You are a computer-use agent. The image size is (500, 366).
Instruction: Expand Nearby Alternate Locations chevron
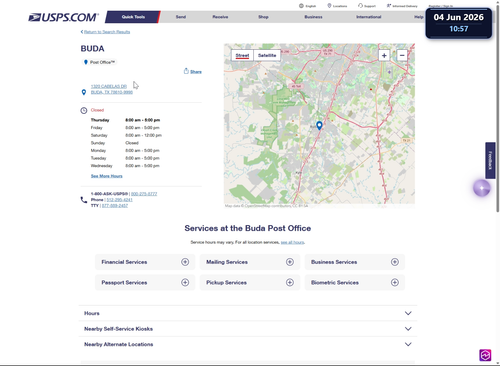(x=408, y=344)
